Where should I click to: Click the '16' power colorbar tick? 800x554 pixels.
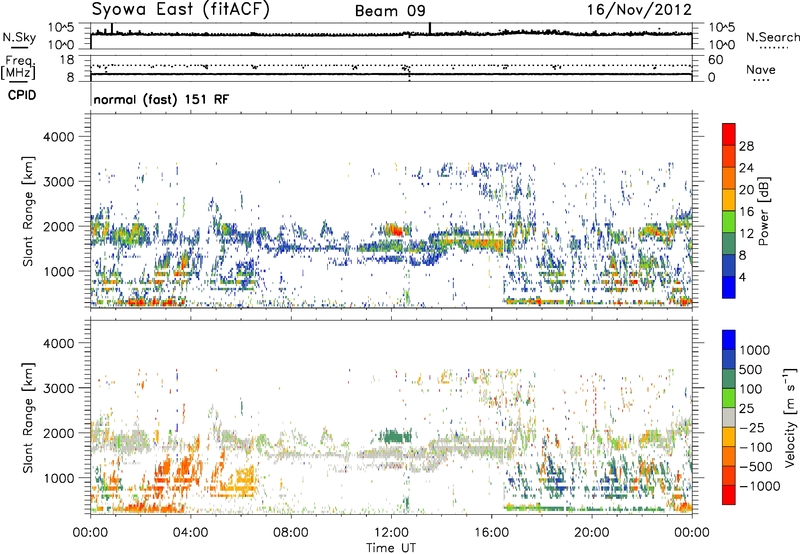(746, 212)
